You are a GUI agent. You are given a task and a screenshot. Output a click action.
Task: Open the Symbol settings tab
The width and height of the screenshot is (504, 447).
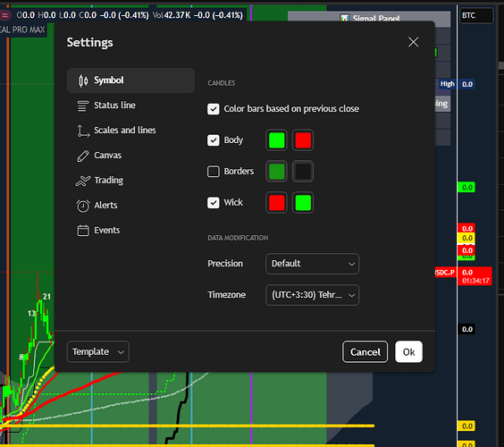[130, 80]
